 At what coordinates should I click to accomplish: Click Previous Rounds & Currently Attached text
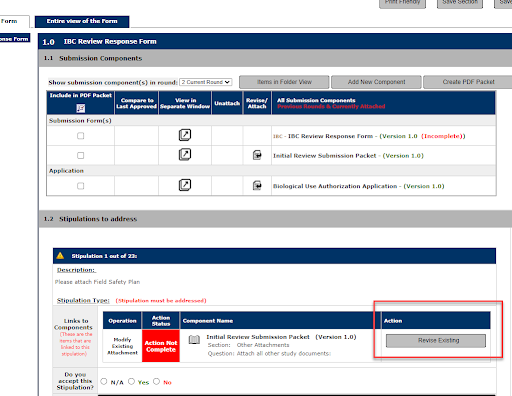point(331,106)
